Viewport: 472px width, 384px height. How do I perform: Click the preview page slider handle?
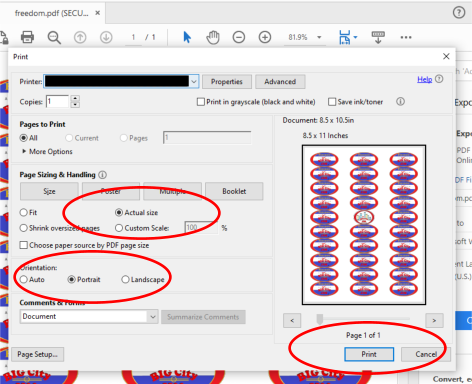(x=320, y=319)
